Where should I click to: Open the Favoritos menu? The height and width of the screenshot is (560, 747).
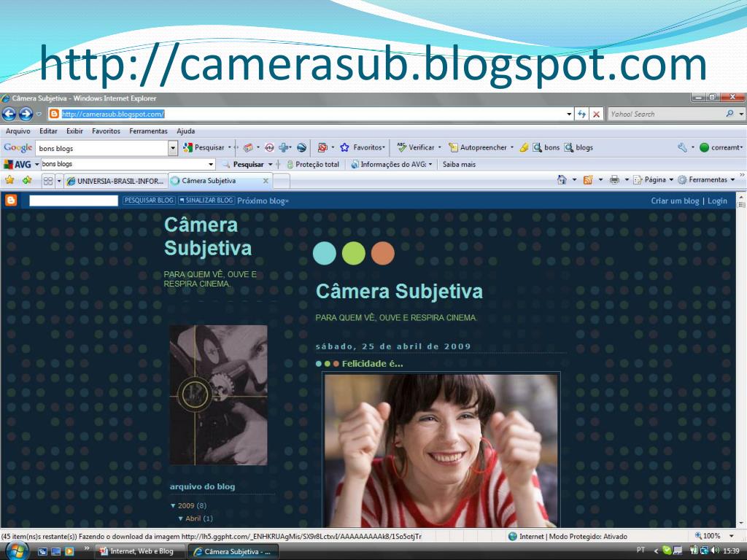[106, 131]
